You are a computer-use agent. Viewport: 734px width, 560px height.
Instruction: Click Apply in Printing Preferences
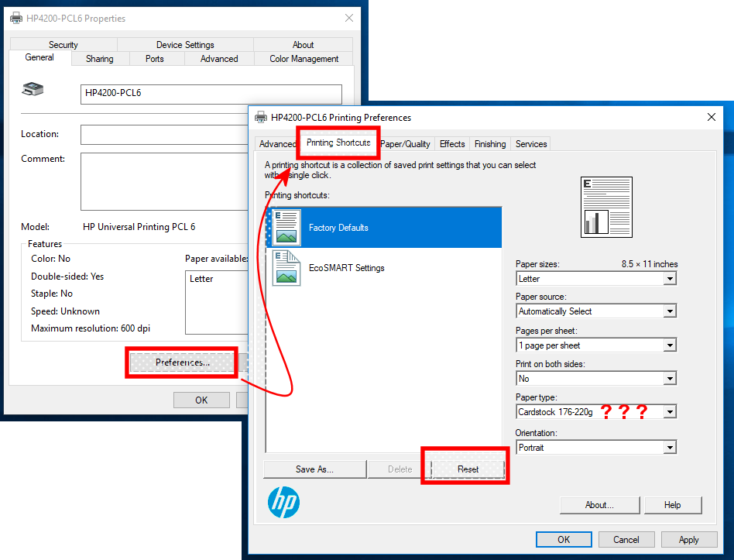[x=688, y=539]
